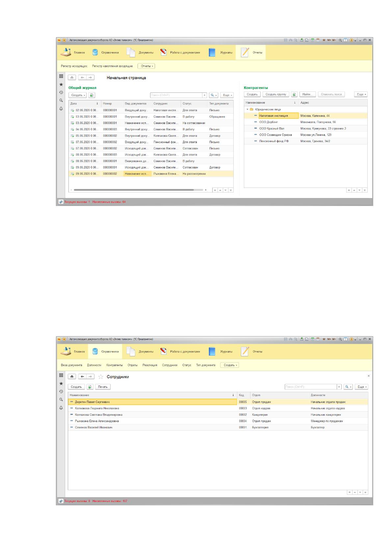Click refresh icon beside Создать группу button
The width and height of the screenshot is (392, 554).
coord(294,94)
